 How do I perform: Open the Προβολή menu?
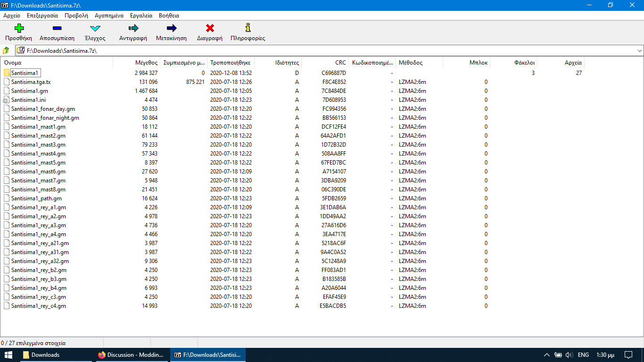[76, 16]
